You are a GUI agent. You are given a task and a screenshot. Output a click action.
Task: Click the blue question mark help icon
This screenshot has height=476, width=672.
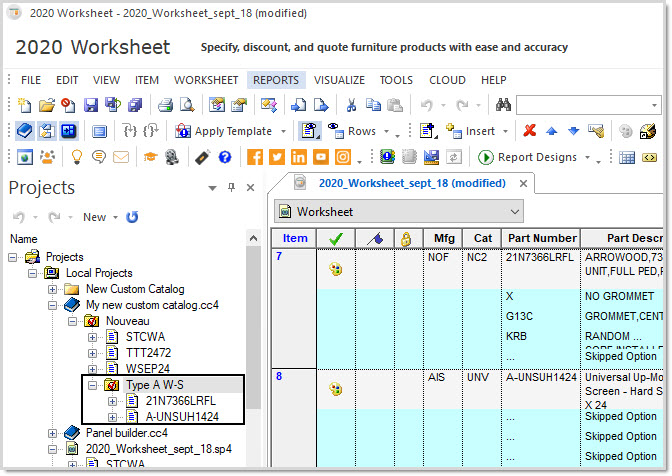[225, 157]
